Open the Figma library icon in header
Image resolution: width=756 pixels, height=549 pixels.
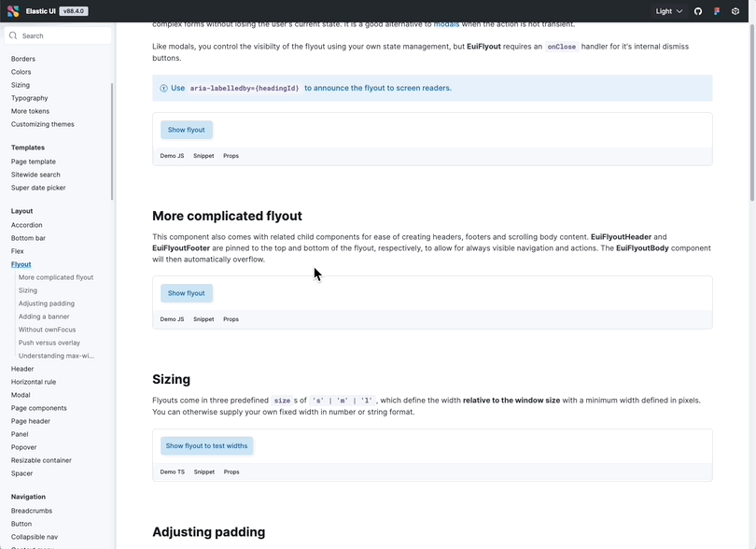[717, 11]
